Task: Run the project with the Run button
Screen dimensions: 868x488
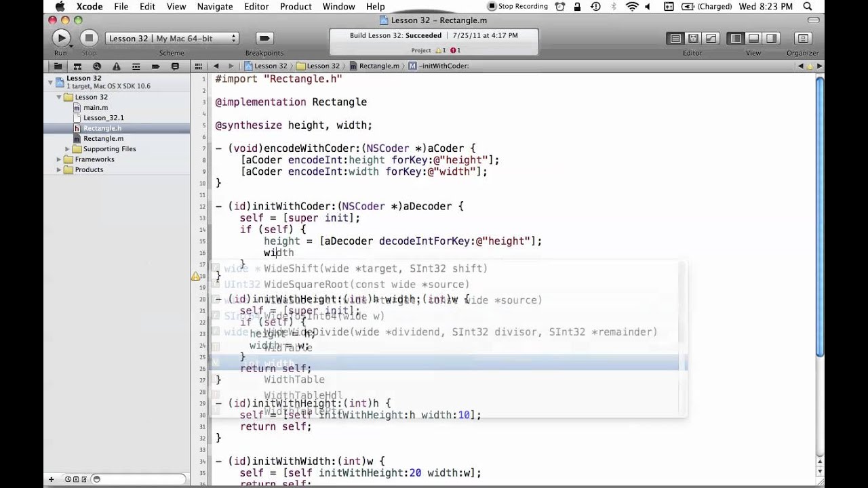Action: [61, 39]
